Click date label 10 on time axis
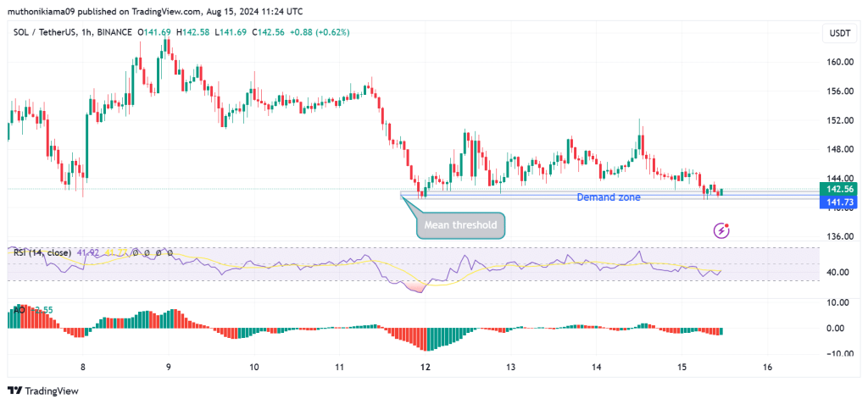This screenshot has width=868, height=404. (x=254, y=367)
